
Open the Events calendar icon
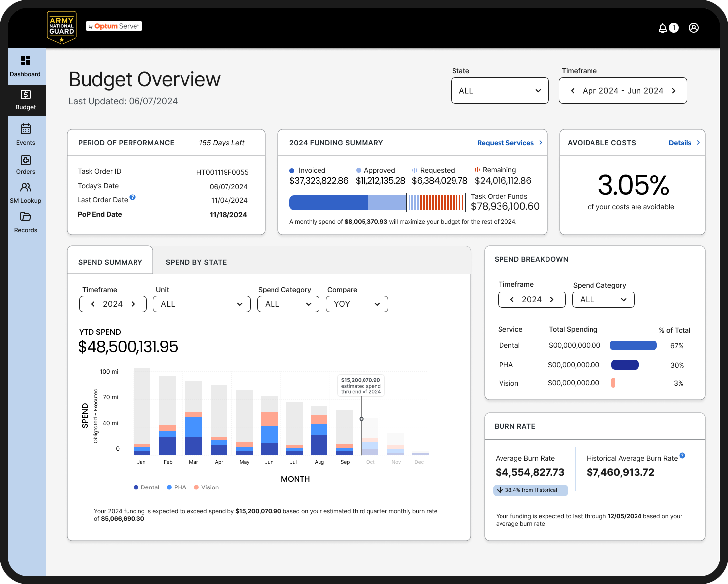(26, 129)
